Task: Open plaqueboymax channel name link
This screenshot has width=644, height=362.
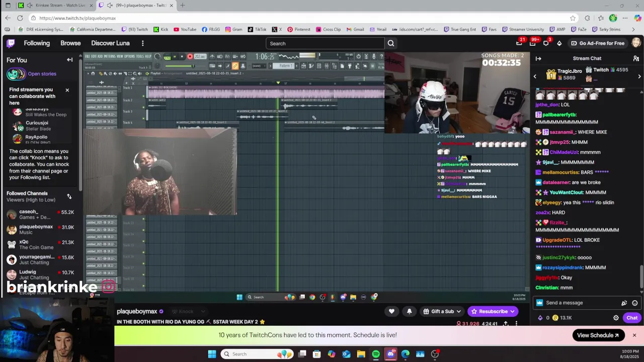Action: click(137, 311)
